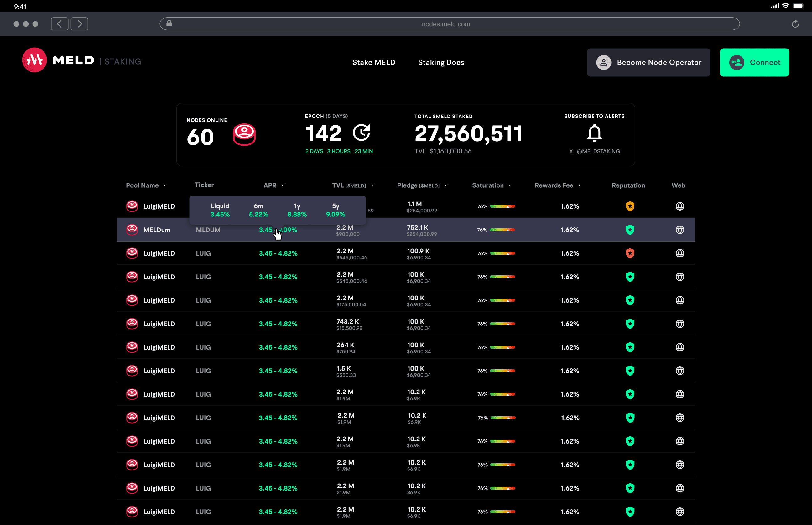Click the green shield reputation badge for MELDum
Image resolution: width=812 pixels, height=525 pixels.
[x=630, y=229]
